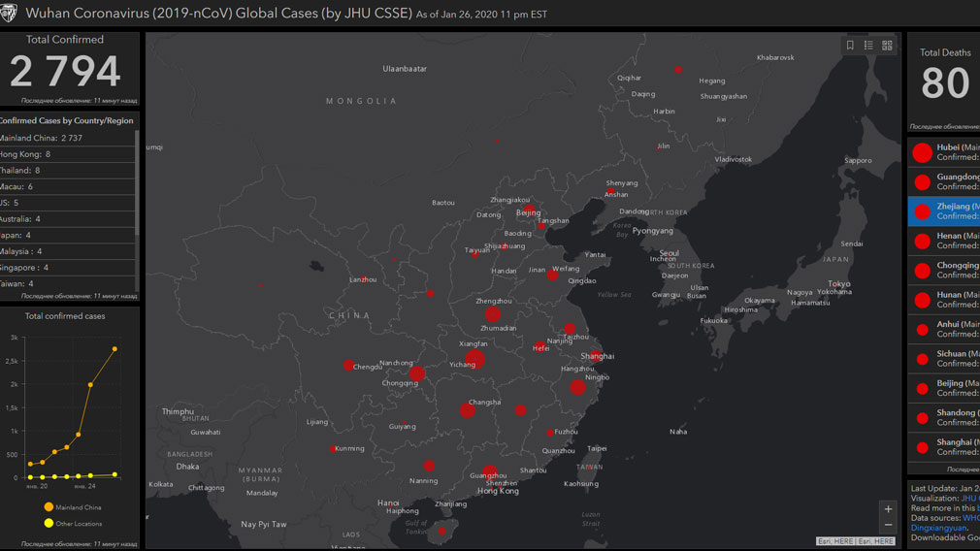Screen dimensions: 980x551
Task: Click the Other Locations legend entry
Action: [x=73, y=524]
